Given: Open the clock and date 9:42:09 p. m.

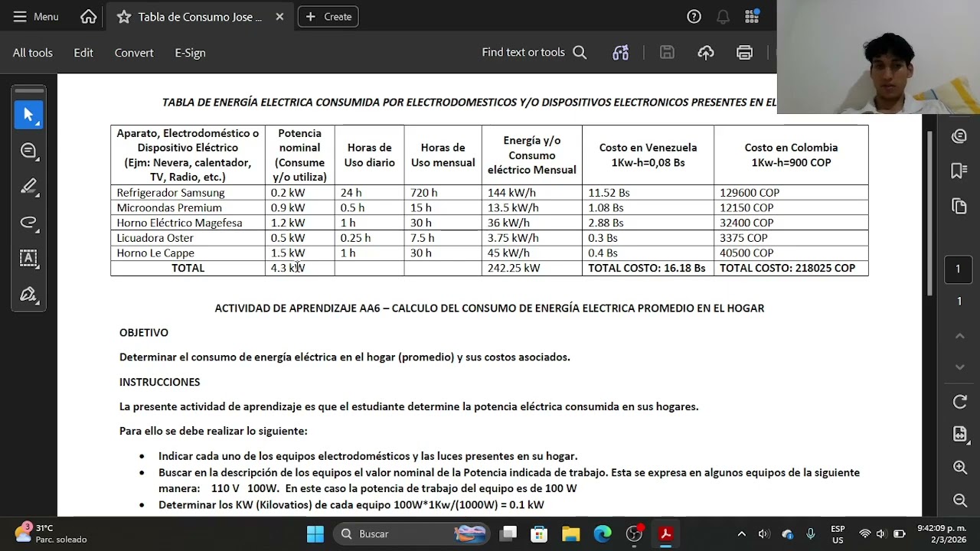Looking at the screenshot, I should point(942,533).
